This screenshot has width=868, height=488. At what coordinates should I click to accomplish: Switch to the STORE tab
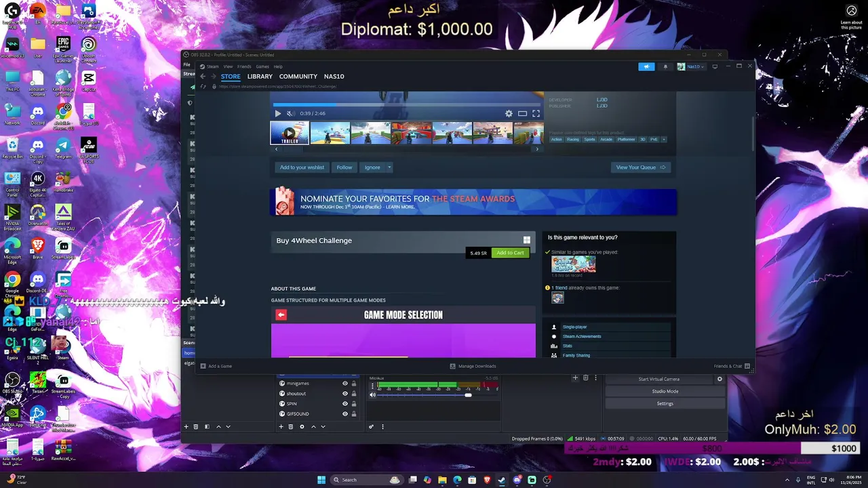231,77
